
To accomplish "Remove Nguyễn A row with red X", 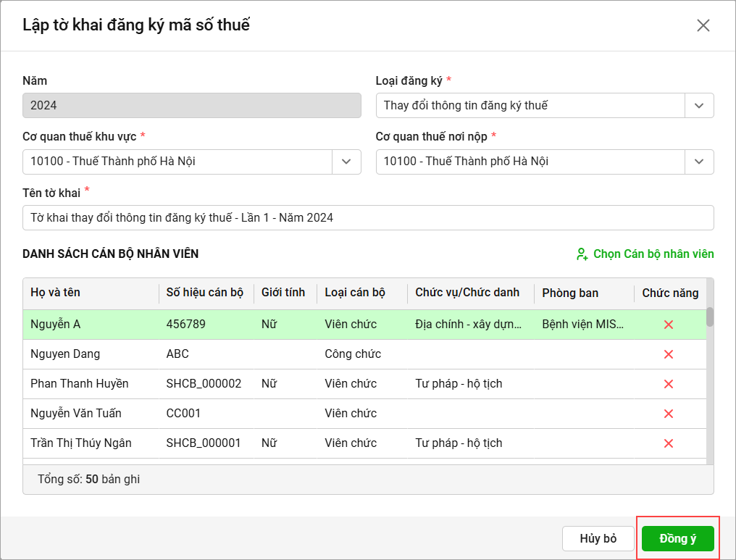I will pyautogui.click(x=669, y=325).
